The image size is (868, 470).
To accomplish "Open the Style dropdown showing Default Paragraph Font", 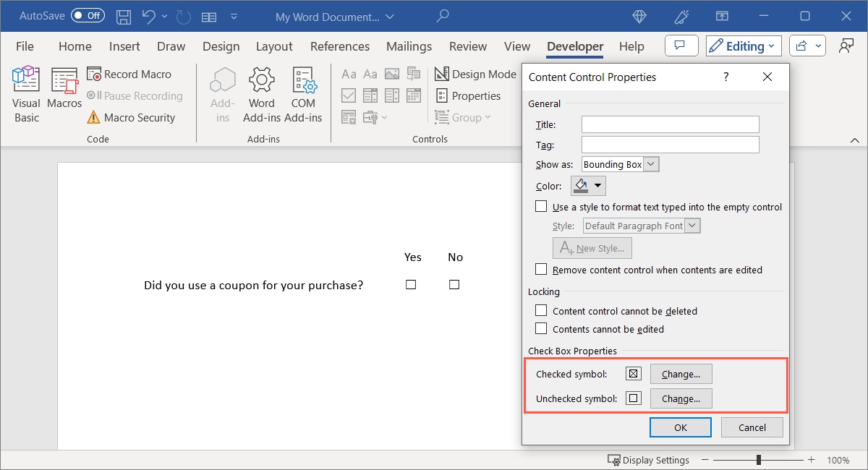I will (x=692, y=225).
